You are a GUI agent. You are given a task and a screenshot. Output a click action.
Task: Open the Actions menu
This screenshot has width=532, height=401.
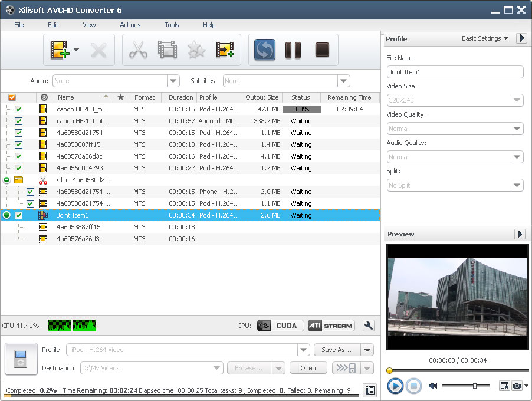coord(130,25)
